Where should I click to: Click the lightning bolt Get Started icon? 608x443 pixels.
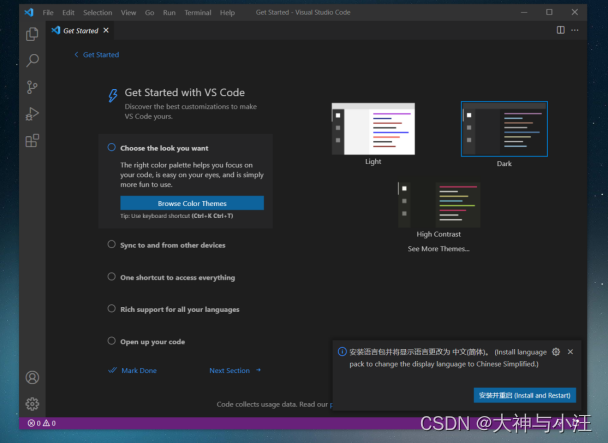pos(113,95)
